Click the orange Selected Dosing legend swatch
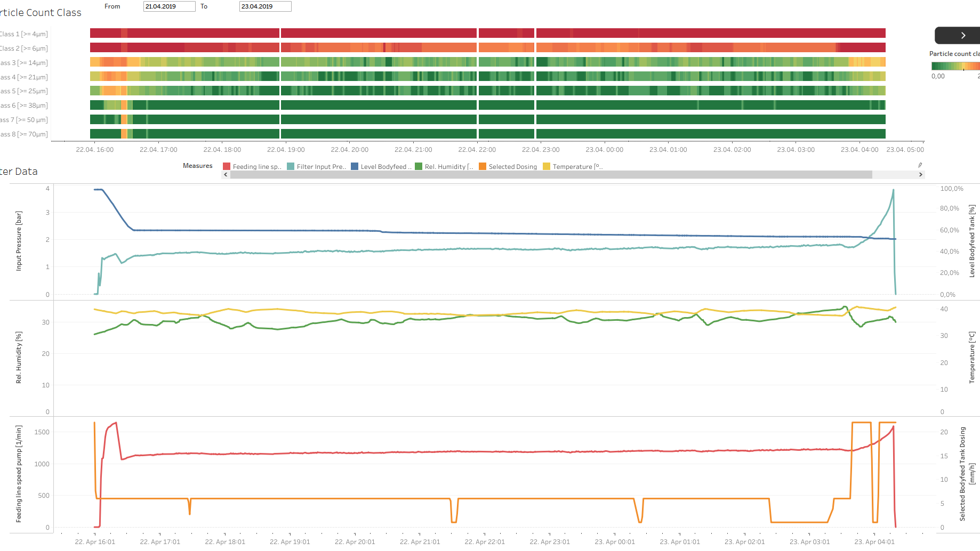The height and width of the screenshot is (551, 980). pos(483,167)
